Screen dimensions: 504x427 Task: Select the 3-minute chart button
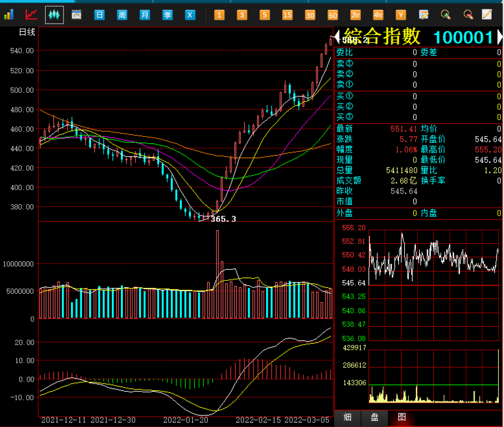click(x=242, y=15)
